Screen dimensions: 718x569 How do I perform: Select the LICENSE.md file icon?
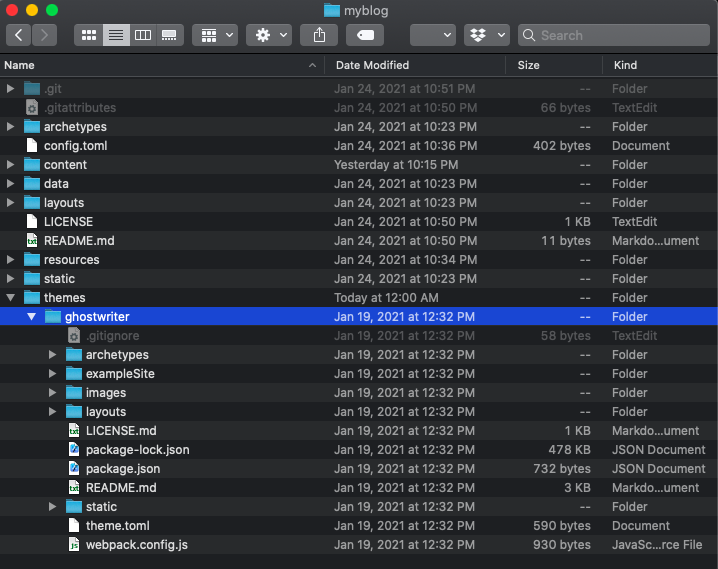[x=74, y=430]
